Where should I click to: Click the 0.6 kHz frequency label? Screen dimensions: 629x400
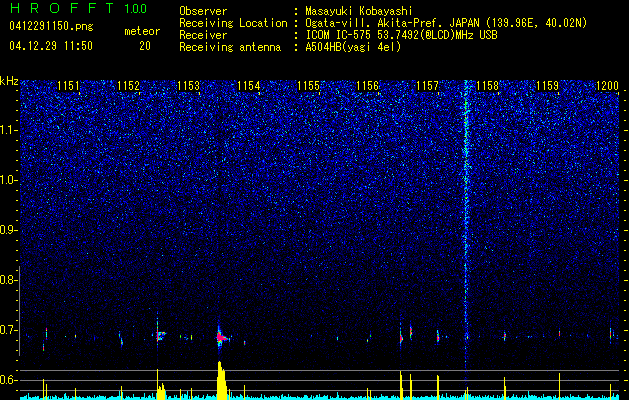8,380
